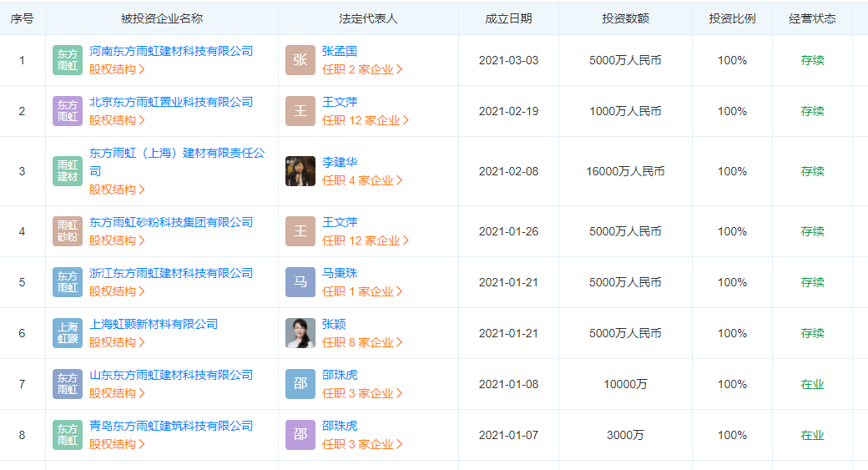Click the 马 avatar for 马秉珠

coord(300,282)
